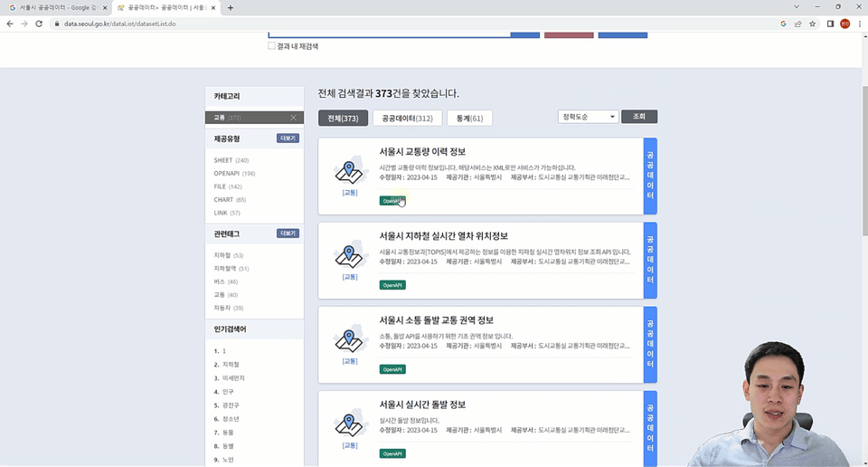Open the Chrome three-dot menu
Image resolution: width=868 pixels, height=467 pixels.
coord(859,24)
